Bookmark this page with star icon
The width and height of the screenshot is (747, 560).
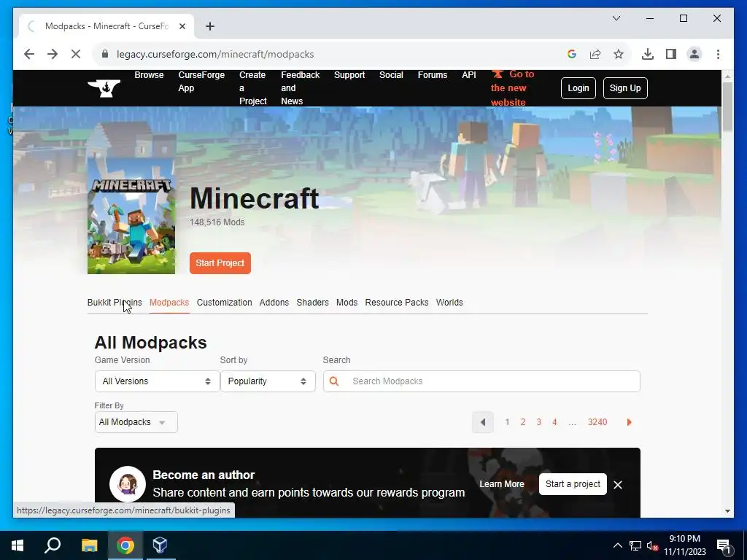point(619,54)
